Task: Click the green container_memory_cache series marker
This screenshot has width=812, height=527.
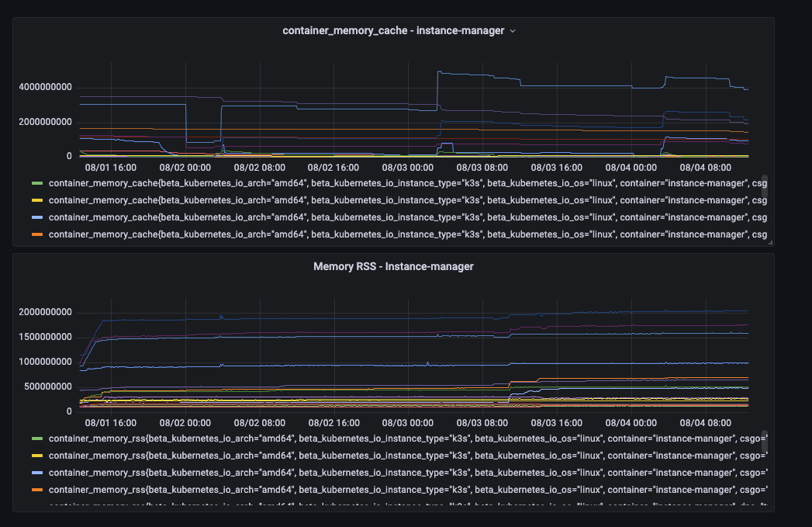Action: (39, 183)
